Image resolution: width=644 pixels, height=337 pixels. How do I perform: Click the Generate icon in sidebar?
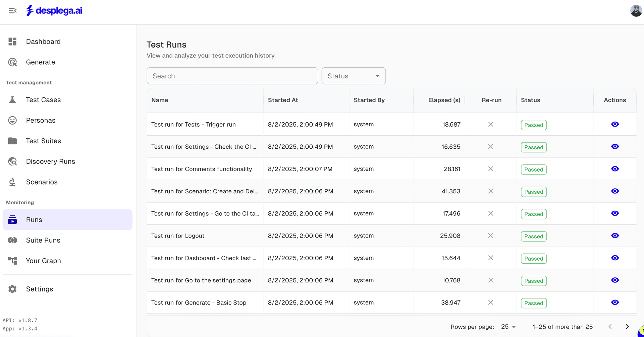point(12,62)
